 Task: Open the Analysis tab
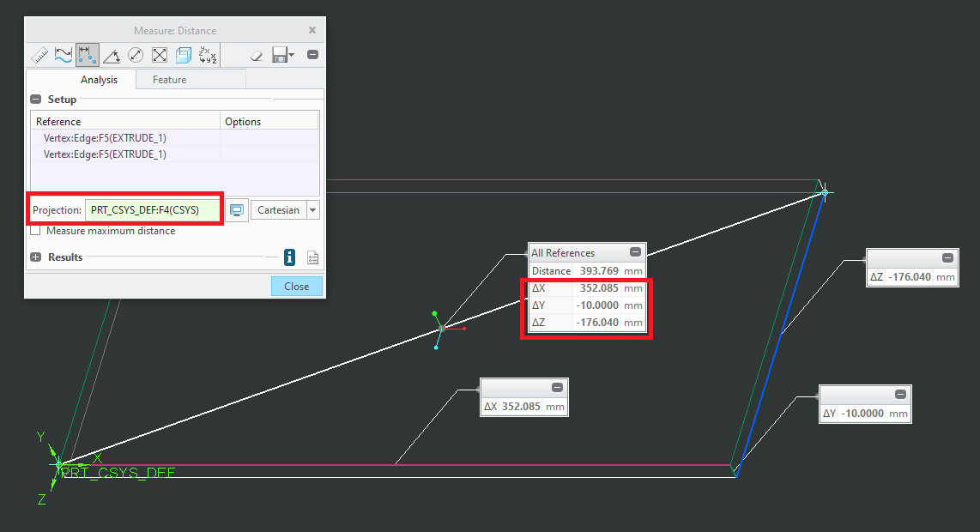99,79
